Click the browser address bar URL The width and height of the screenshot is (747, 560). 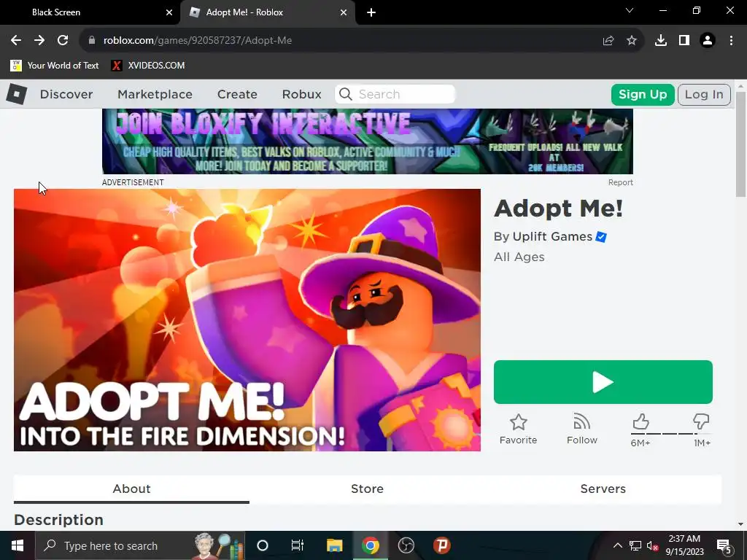pyautogui.click(x=198, y=41)
